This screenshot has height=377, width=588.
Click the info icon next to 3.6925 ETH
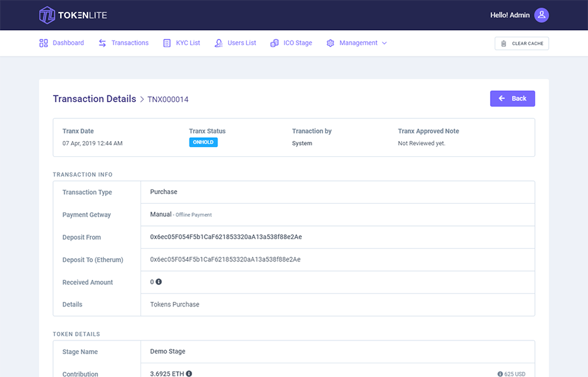tap(188, 374)
